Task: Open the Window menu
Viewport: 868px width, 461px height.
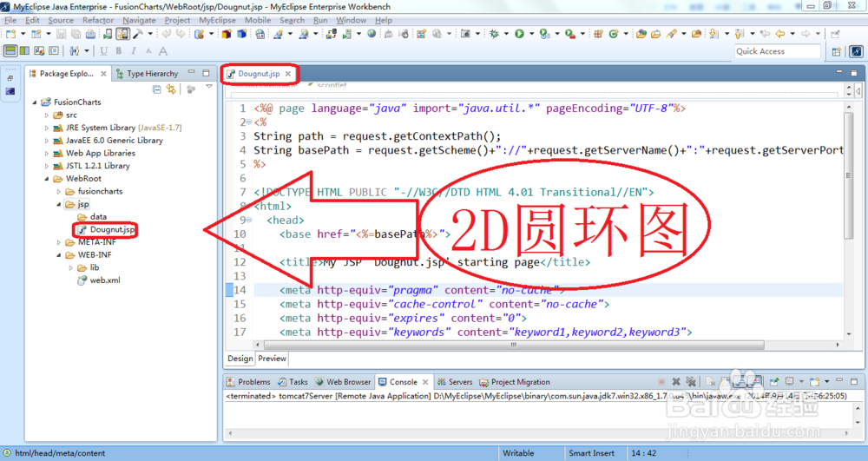Action: point(351,20)
